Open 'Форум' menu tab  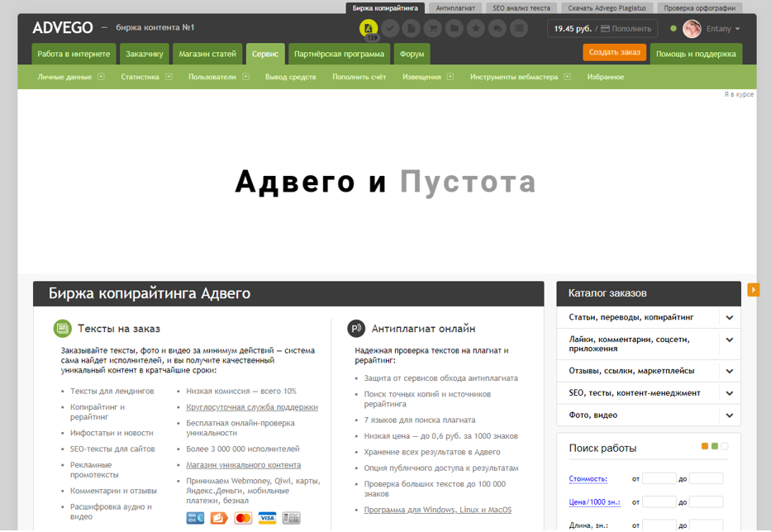[412, 54]
